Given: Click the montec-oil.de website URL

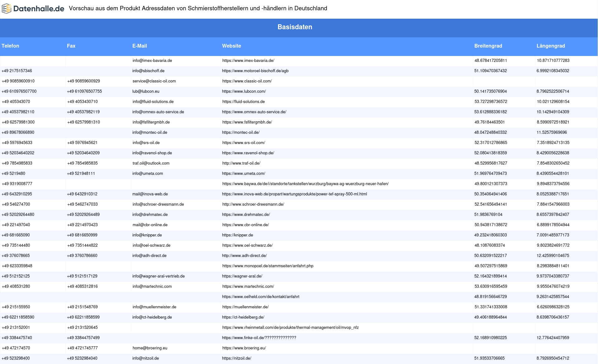Looking at the screenshot, I should pos(241,133).
